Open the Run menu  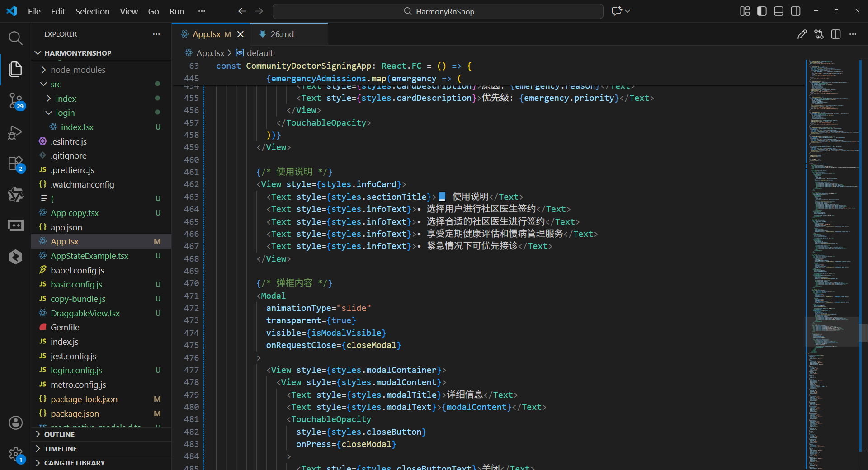(177, 11)
